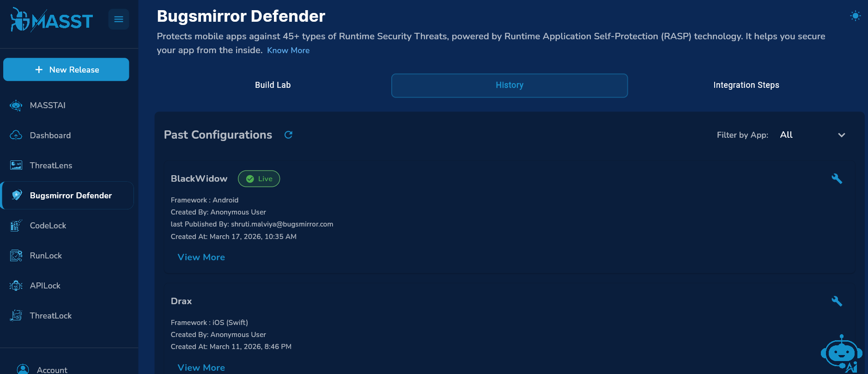Click the ThreatLock icon
The width and height of the screenshot is (868, 374).
point(16,316)
